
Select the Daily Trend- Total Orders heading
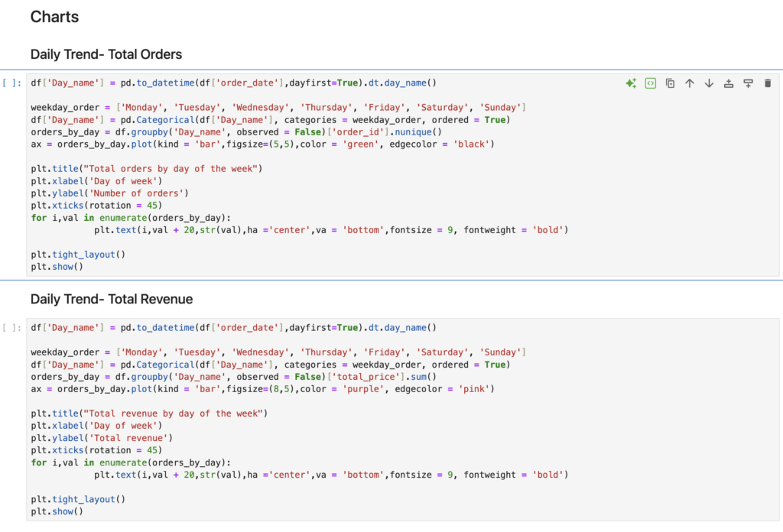point(106,54)
